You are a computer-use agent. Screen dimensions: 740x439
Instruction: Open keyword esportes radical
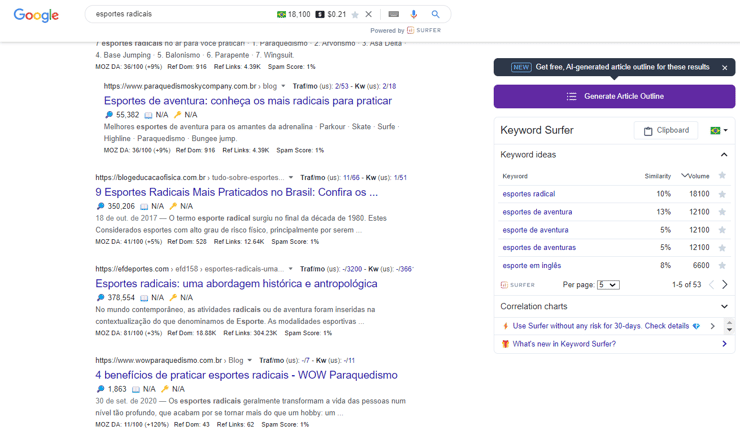click(529, 194)
